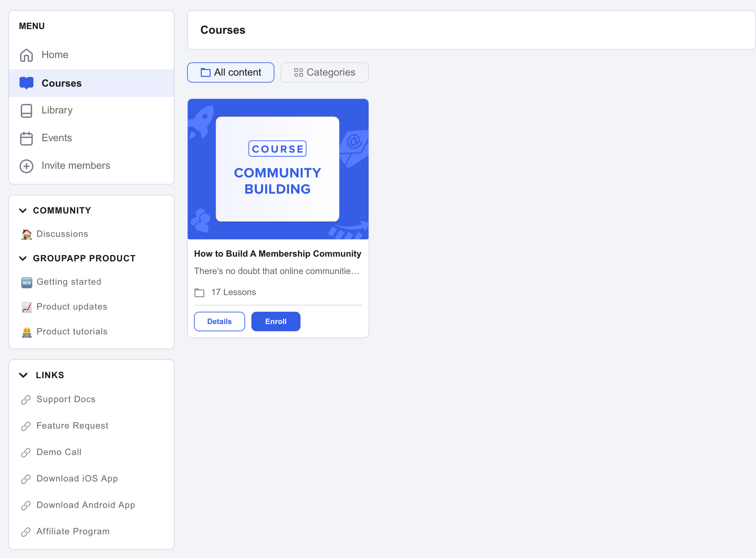
Task: Click the Product tutorials worker emoji icon
Action: pyautogui.click(x=26, y=332)
